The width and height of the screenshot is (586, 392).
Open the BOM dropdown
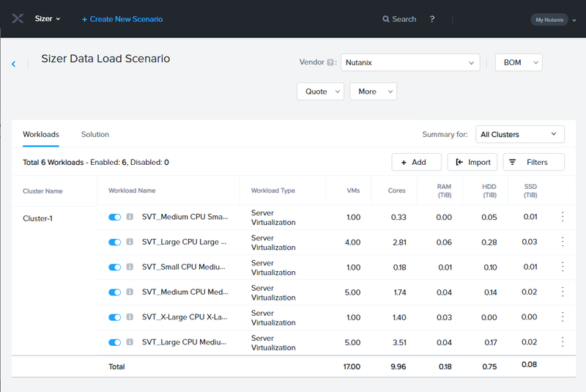point(519,62)
